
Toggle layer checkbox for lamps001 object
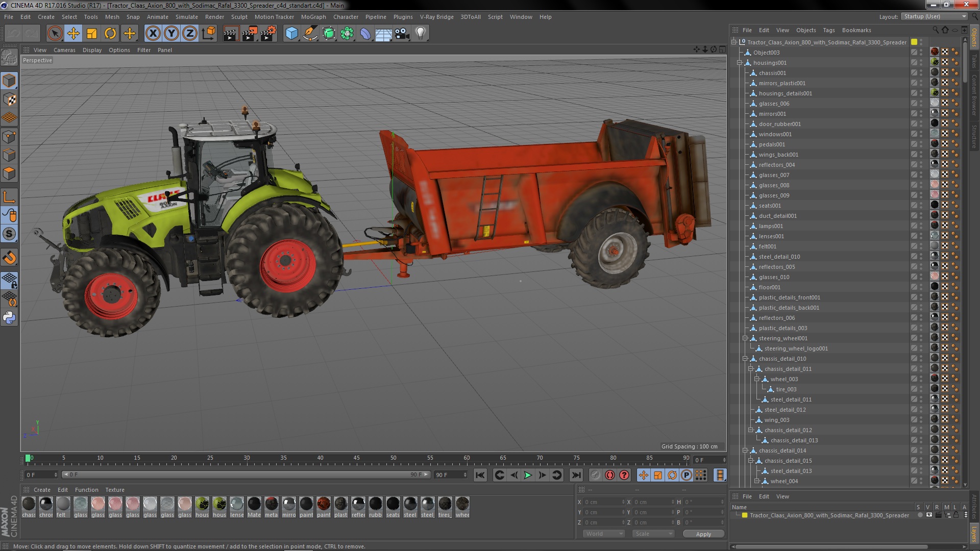click(914, 226)
